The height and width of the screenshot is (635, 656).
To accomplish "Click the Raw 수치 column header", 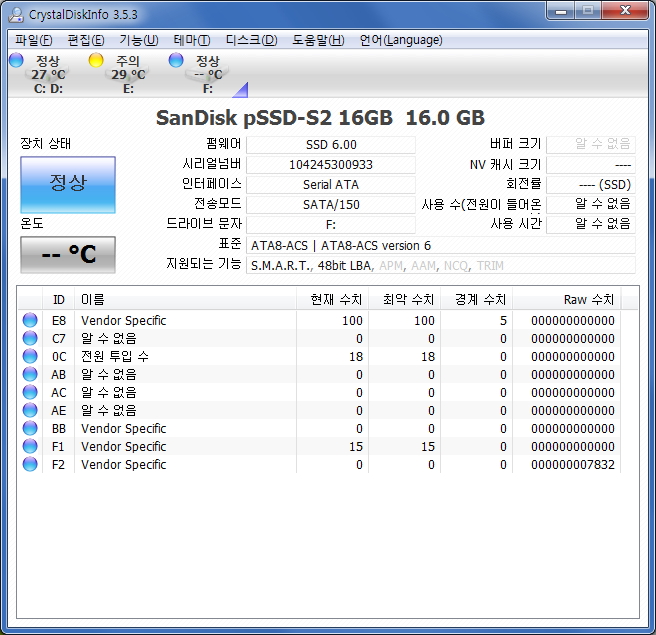I will pyautogui.click(x=567, y=299).
